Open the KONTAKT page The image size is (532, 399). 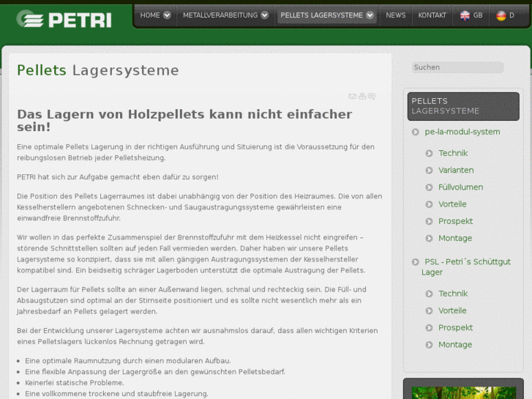432,15
